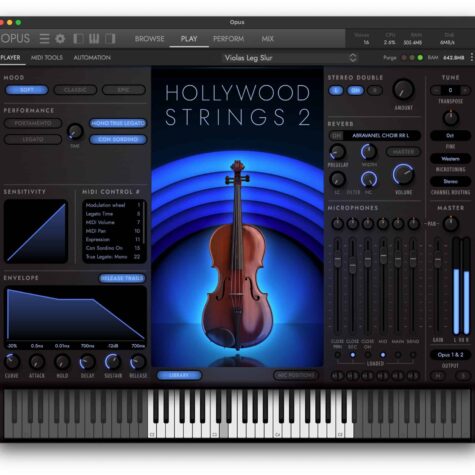Toggle the Stereo Double On button
This screenshot has width=475, height=475.
[355, 90]
